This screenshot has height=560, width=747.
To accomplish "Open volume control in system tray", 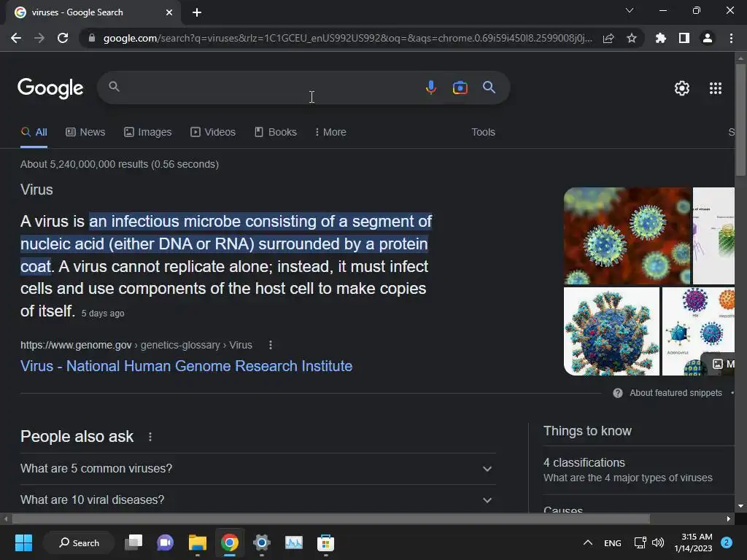I will pos(658,542).
